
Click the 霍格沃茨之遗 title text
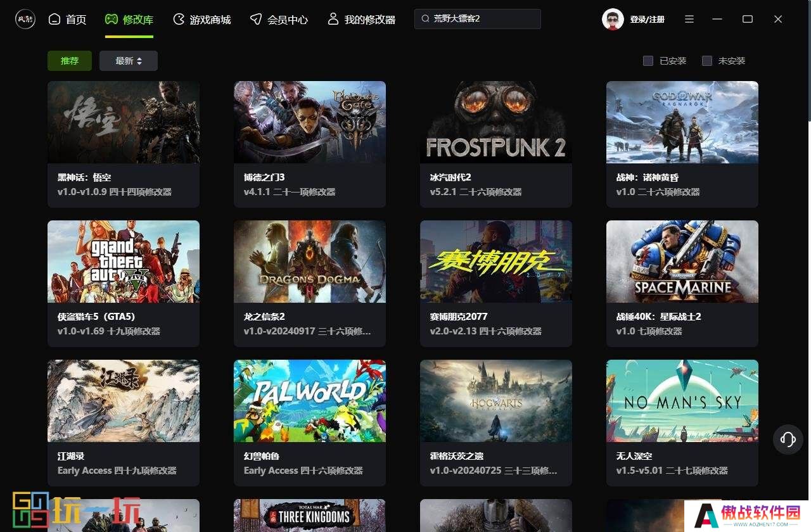coord(457,456)
